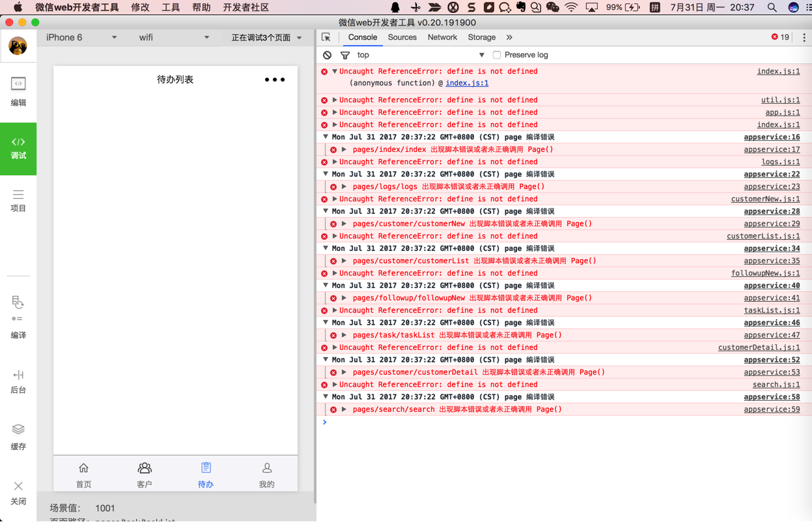Expand the first Uncaught ReferenceError entry
Viewport: 812px width, 522px height.
click(334, 71)
